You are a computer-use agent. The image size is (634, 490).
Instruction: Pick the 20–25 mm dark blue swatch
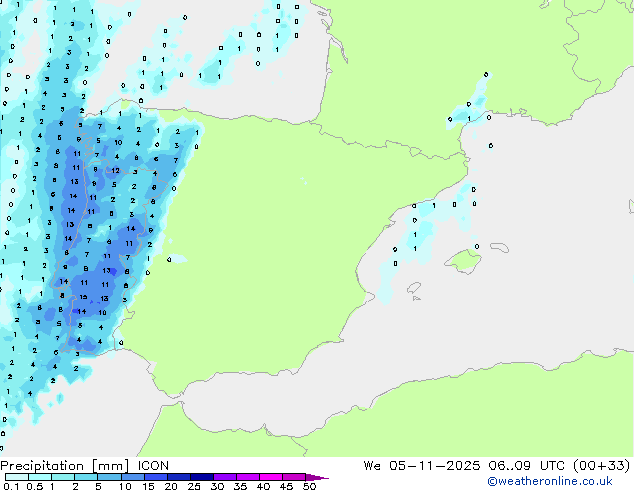(178, 477)
